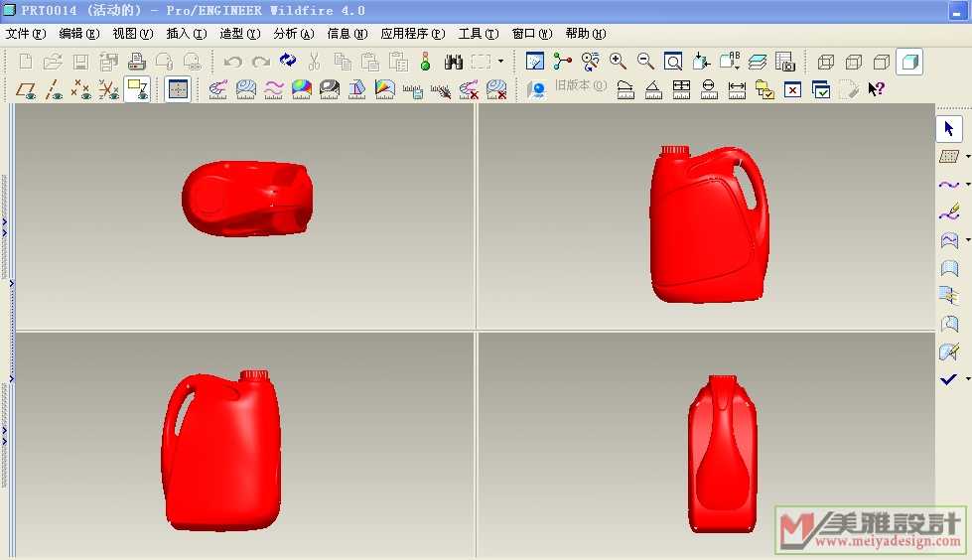Click the Reflection analysis icon
This screenshot has height=560, width=972.
coord(330,89)
